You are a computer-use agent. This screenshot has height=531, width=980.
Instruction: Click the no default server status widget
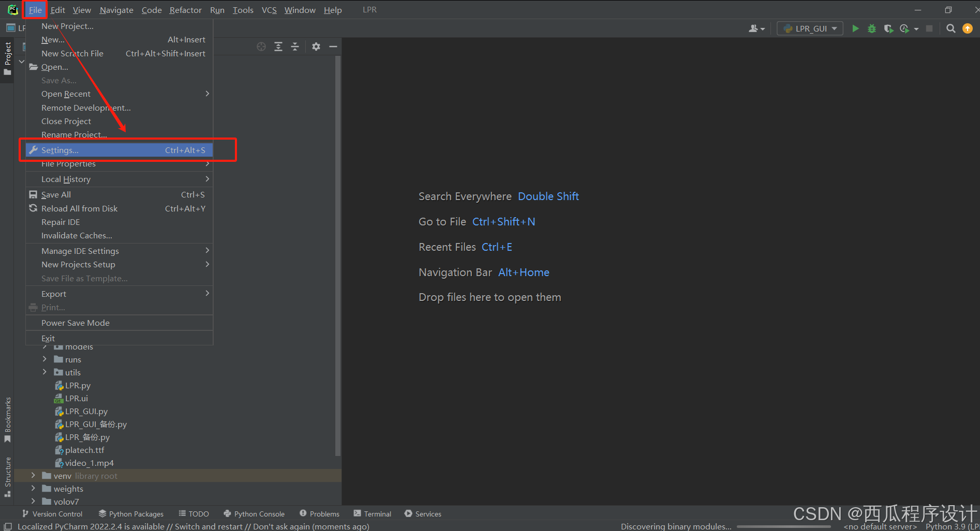click(880, 526)
